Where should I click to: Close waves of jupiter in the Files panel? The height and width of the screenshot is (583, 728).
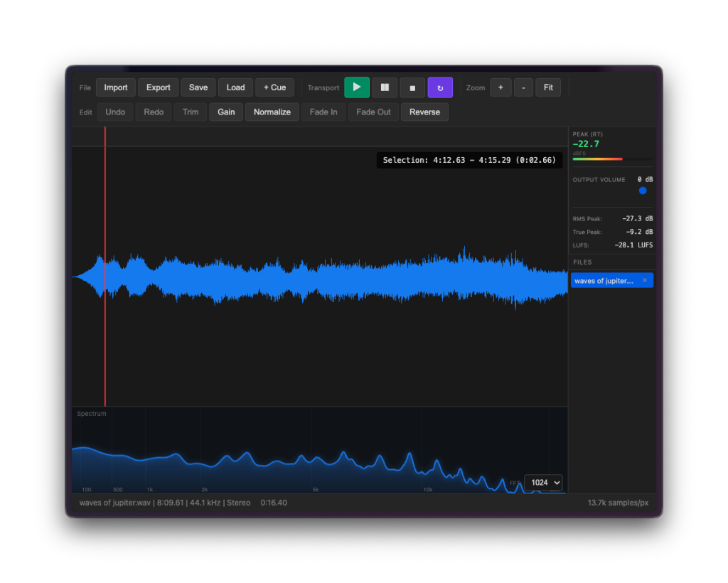point(645,279)
